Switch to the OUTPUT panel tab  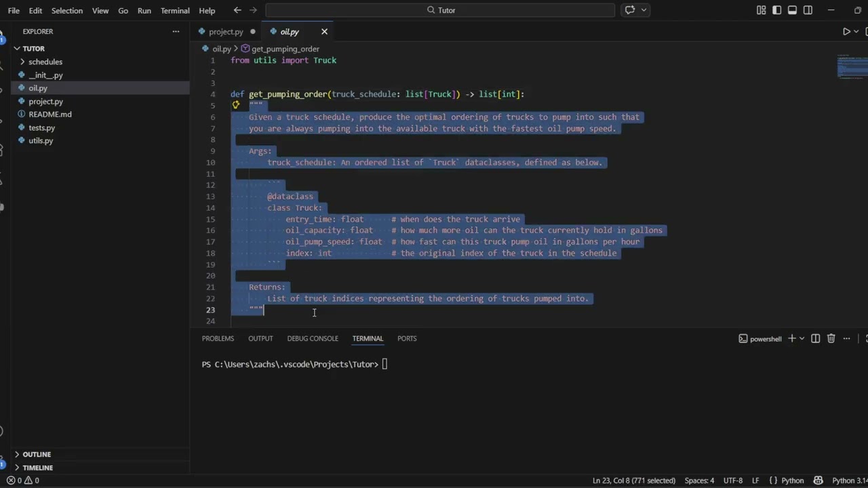click(260, 338)
